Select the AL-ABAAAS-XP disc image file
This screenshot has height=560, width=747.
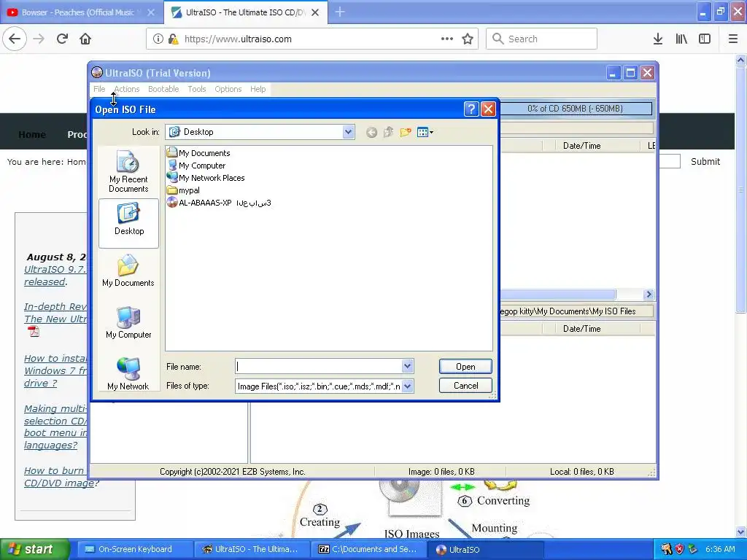[x=219, y=203]
